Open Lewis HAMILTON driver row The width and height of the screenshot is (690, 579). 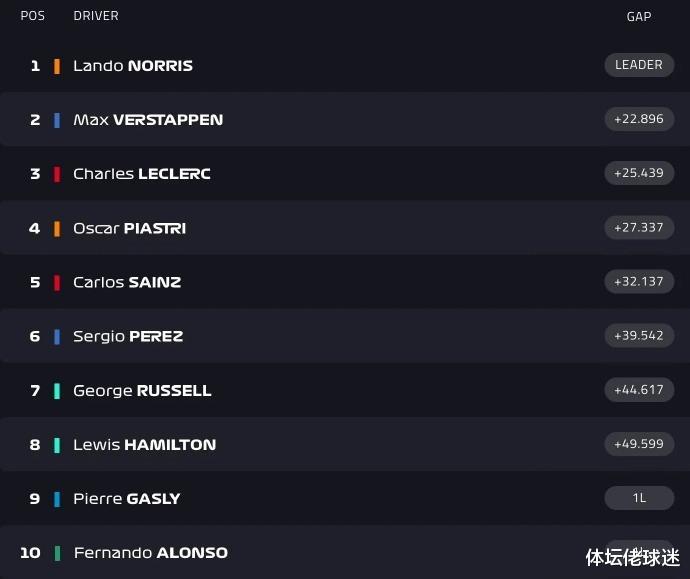(x=345, y=444)
